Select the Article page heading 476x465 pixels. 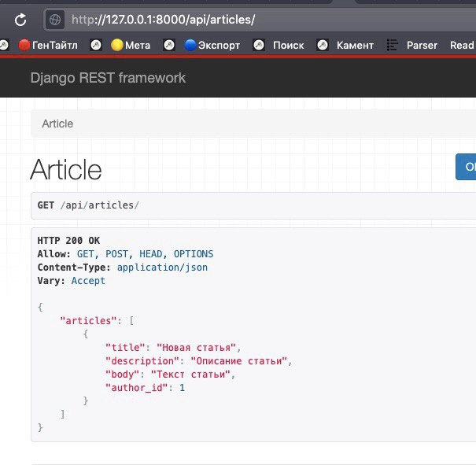65,169
